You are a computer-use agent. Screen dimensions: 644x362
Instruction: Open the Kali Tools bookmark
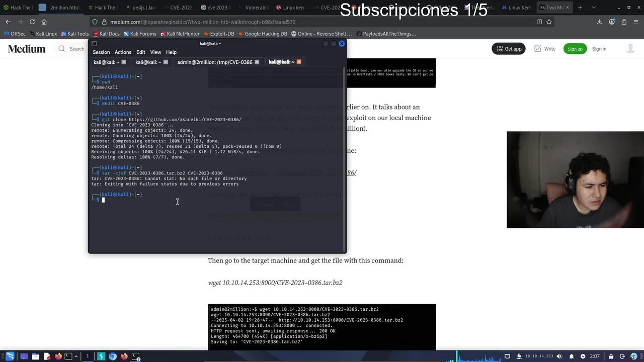point(74,34)
